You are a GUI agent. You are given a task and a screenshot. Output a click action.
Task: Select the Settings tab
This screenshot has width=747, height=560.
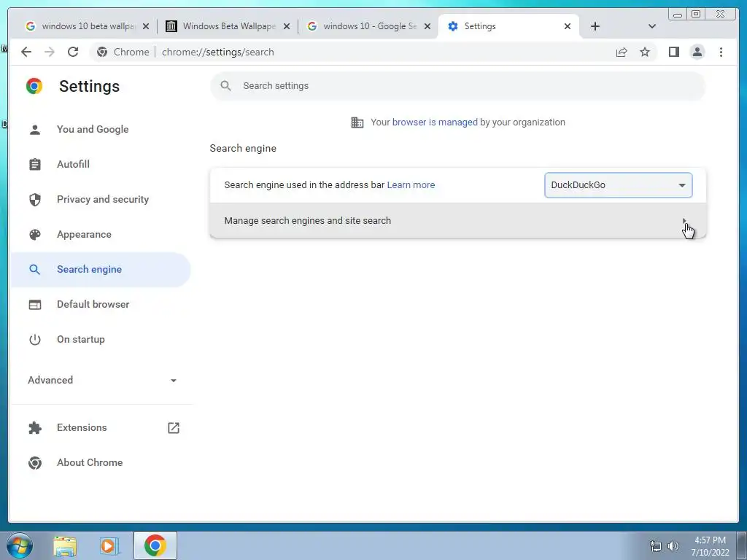pos(508,26)
